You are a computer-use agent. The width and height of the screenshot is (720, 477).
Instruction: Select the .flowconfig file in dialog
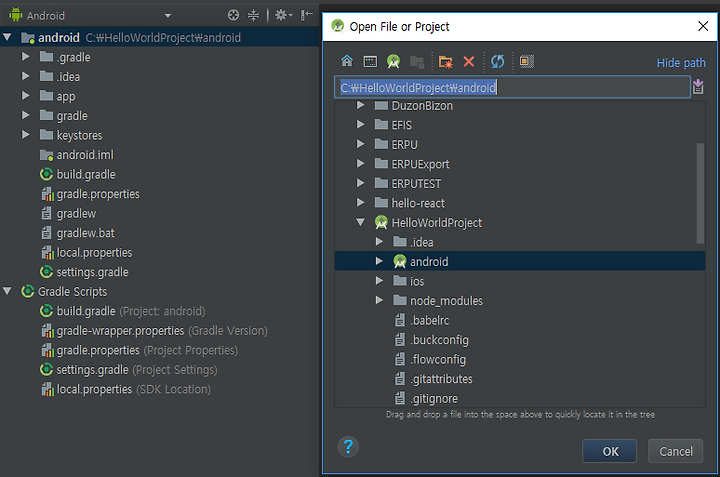(438, 359)
